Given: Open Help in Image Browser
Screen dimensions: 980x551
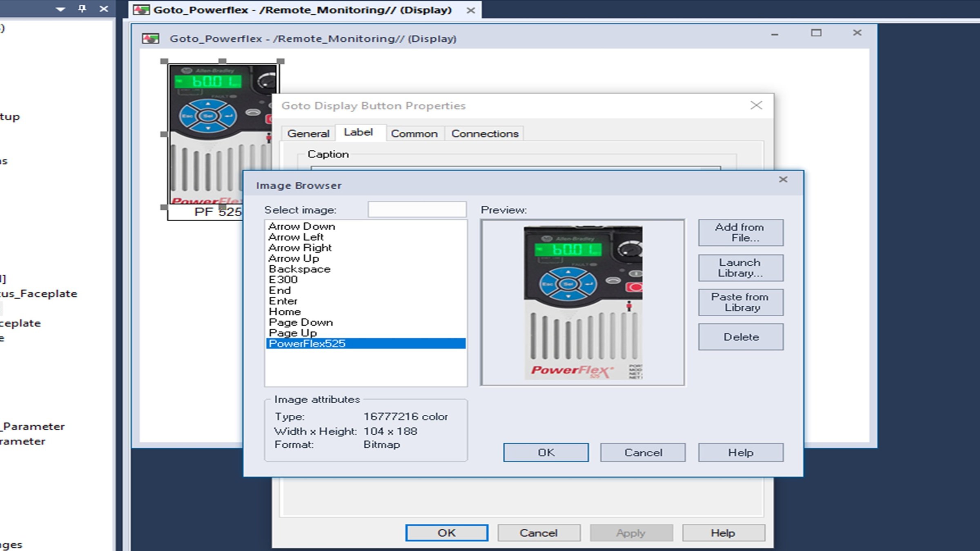Looking at the screenshot, I should [x=741, y=452].
